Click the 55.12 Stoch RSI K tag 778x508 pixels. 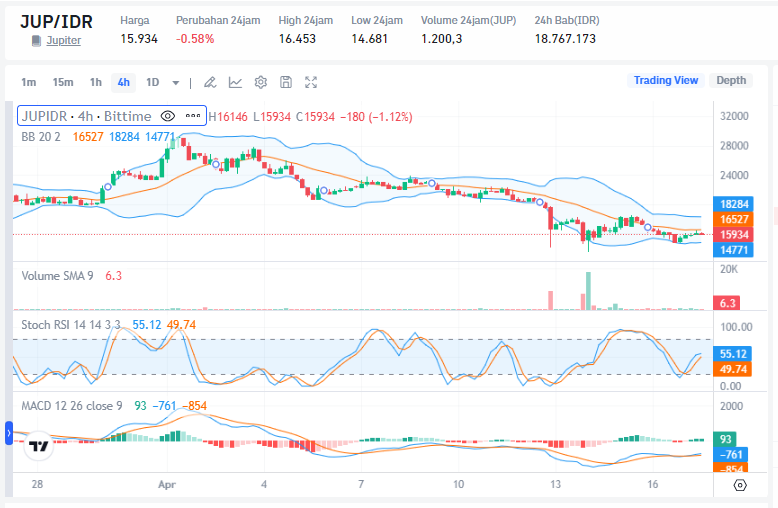(x=732, y=354)
